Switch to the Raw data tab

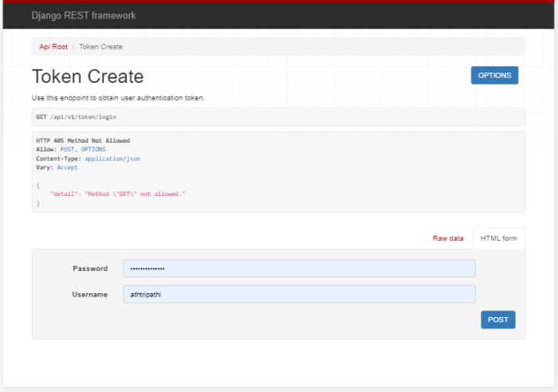[x=448, y=238]
